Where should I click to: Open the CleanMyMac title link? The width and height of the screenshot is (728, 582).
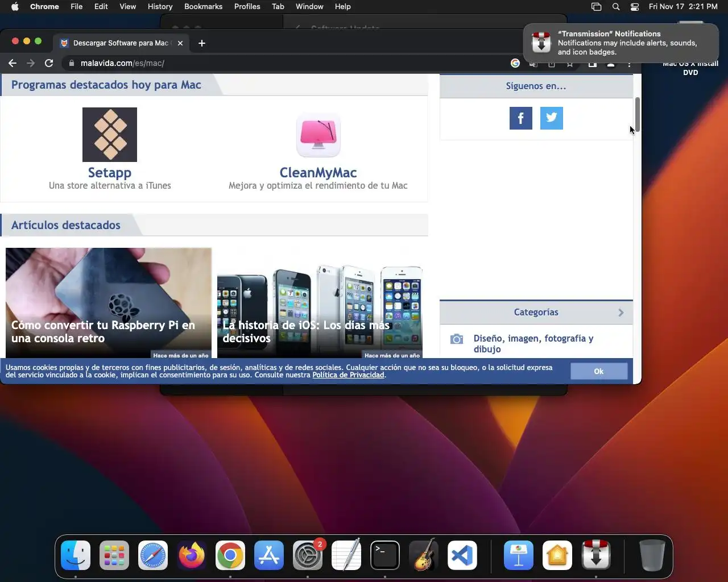click(318, 172)
